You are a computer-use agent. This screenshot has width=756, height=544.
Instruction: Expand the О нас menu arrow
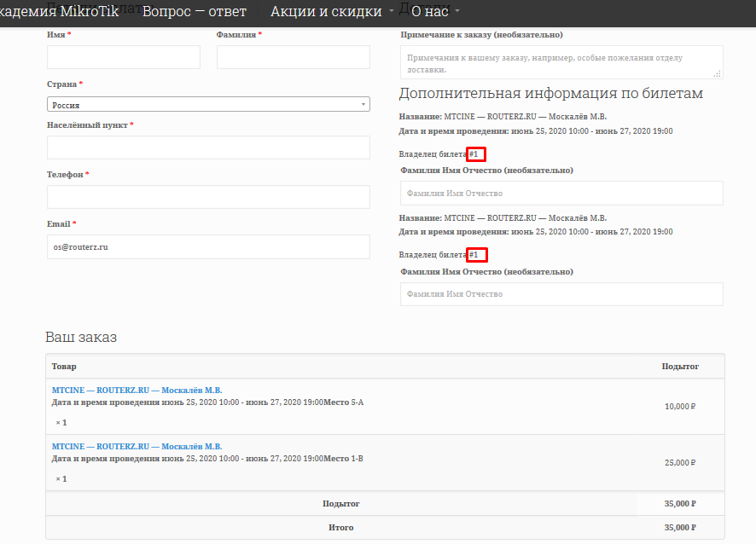[x=458, y=12]
